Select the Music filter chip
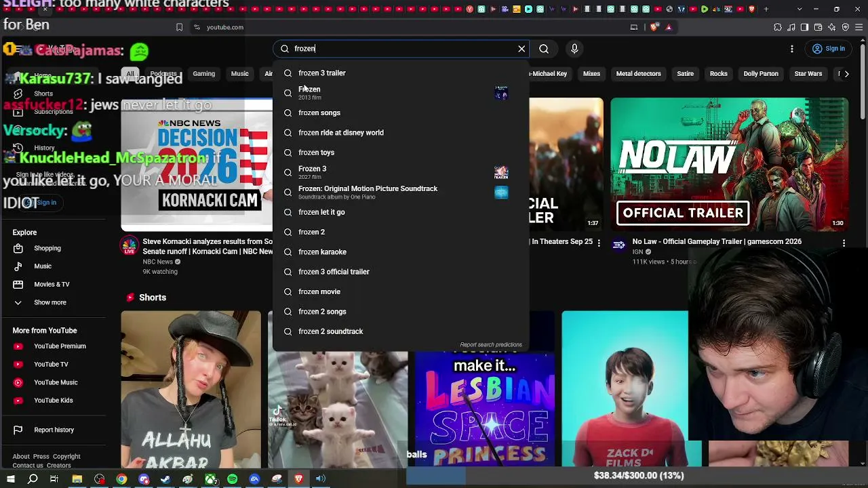868x488 pixels. click(x=239, y=74)
